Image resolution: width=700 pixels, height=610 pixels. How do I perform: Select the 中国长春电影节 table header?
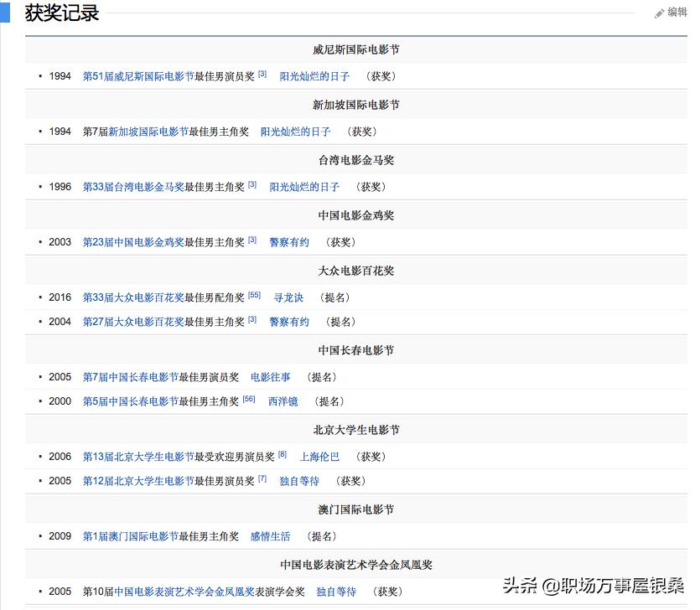pos(355,350)
